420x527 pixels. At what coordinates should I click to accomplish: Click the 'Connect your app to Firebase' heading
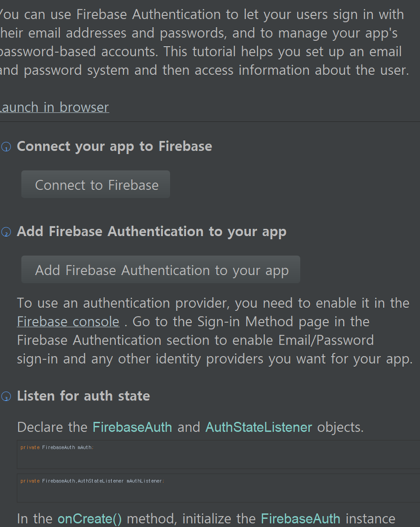coord(114,146)
